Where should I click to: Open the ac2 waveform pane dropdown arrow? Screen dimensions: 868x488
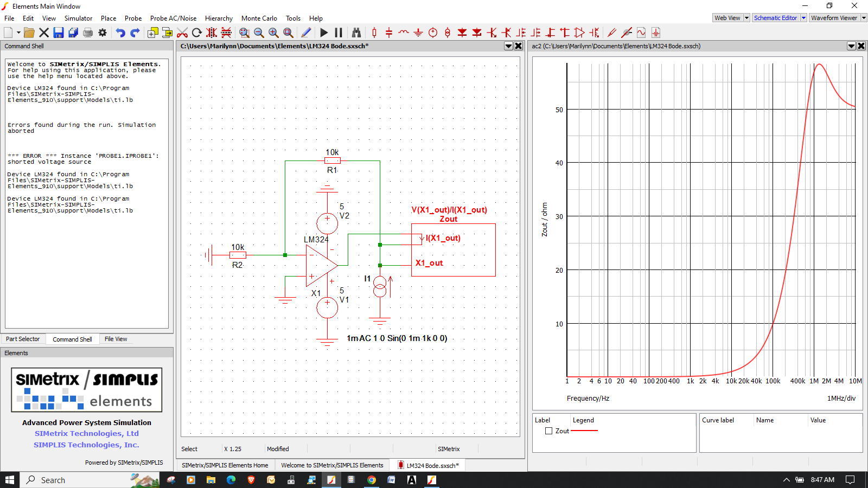pyautogui.click(x=852, y=46)
